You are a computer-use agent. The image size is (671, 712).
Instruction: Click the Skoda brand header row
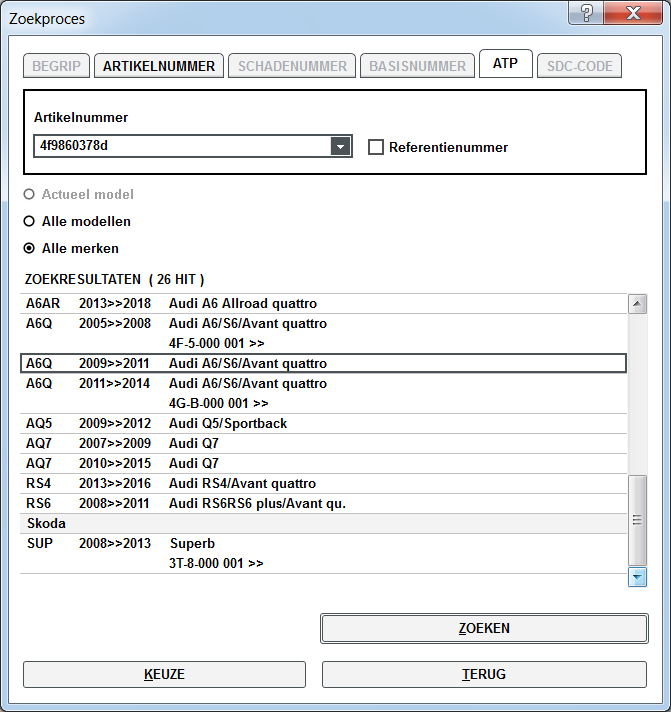coord(323,523)
